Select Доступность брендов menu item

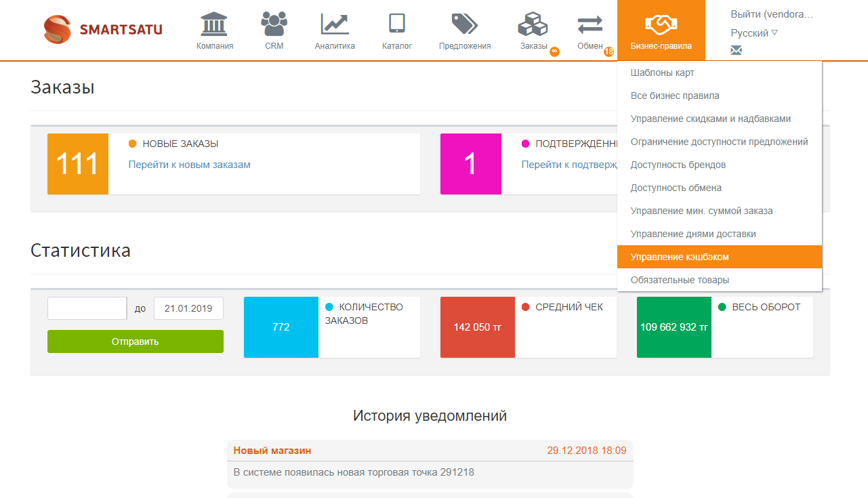[x=720, y=165]
